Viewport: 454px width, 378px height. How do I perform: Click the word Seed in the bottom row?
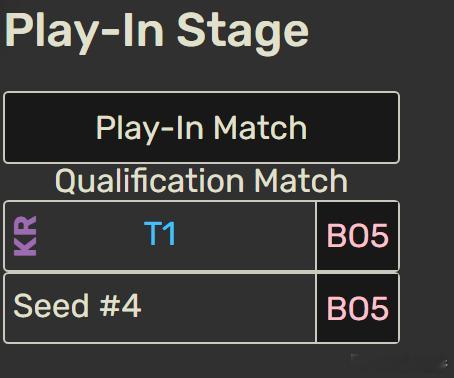pyautogui.click(x=51, y=306)
